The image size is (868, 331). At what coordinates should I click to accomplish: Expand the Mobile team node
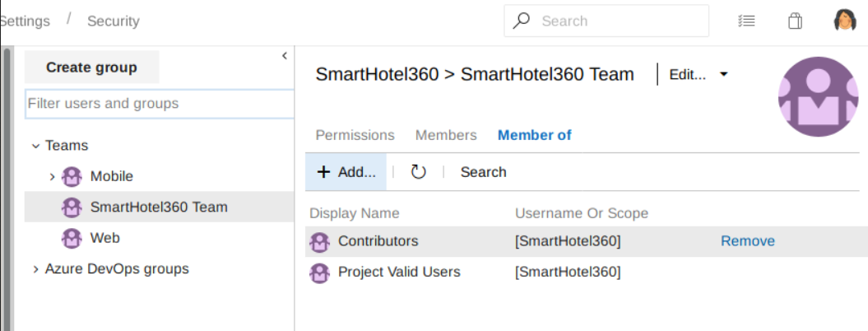coord(52,176)
